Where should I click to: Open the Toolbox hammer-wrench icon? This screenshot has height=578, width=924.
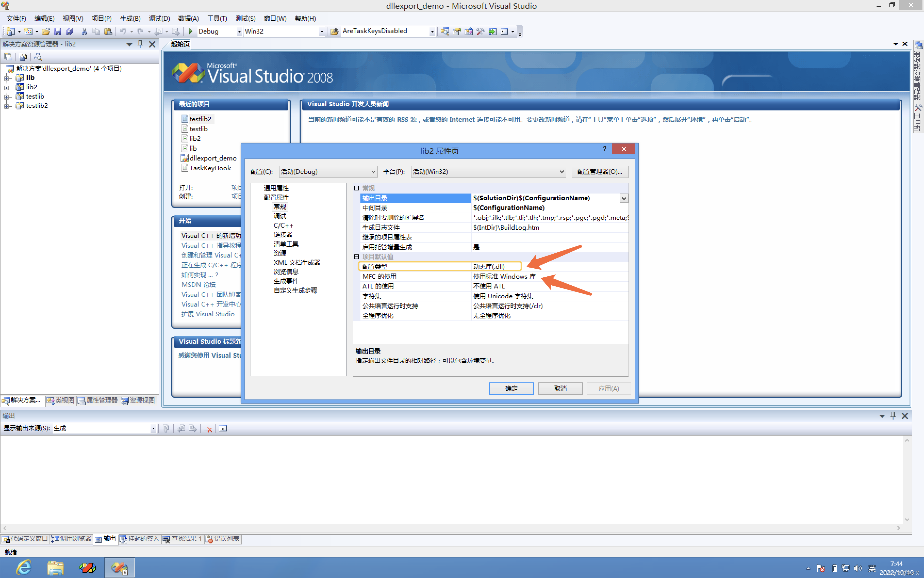[x=480, y=31]
